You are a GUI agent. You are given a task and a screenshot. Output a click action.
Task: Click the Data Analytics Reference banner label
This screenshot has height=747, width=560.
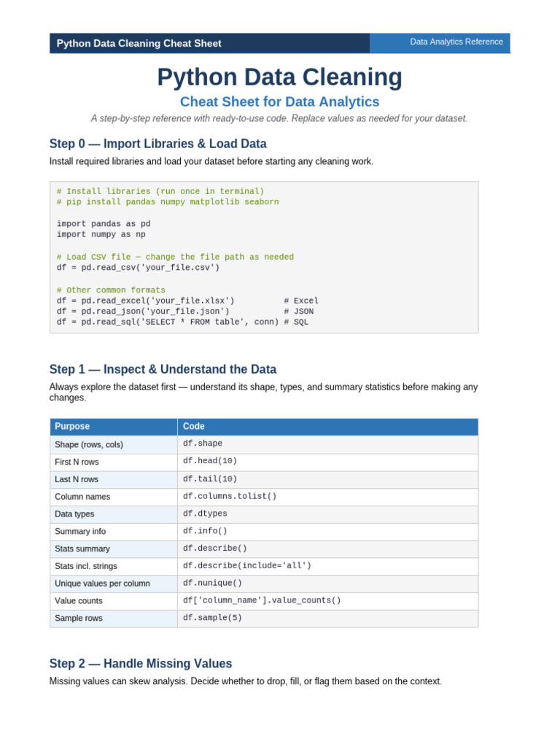(456, 42)
